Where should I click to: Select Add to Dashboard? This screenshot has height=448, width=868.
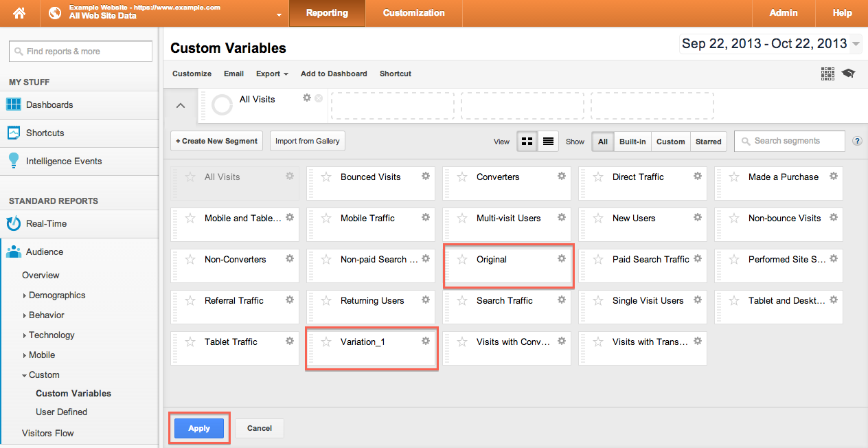coord(334,74)
